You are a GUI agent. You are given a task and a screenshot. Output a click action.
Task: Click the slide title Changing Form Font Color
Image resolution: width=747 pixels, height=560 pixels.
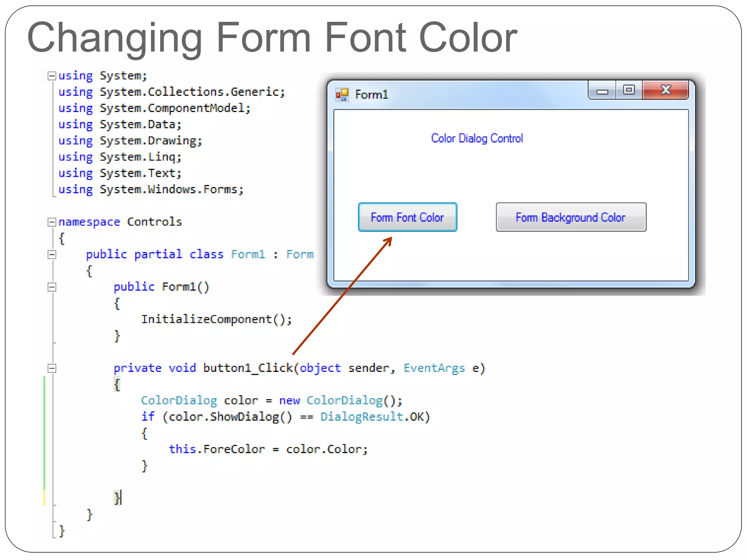coord(272,38)
